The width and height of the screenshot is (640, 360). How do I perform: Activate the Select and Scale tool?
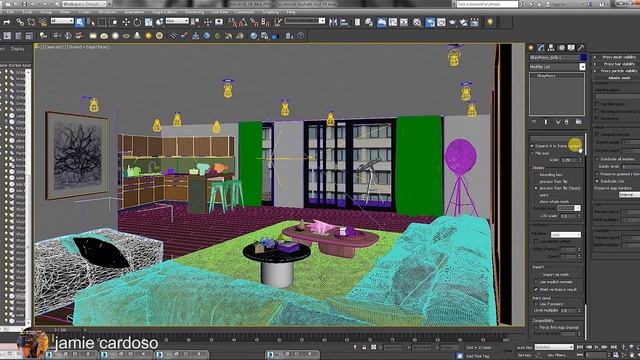coord(149,22)
